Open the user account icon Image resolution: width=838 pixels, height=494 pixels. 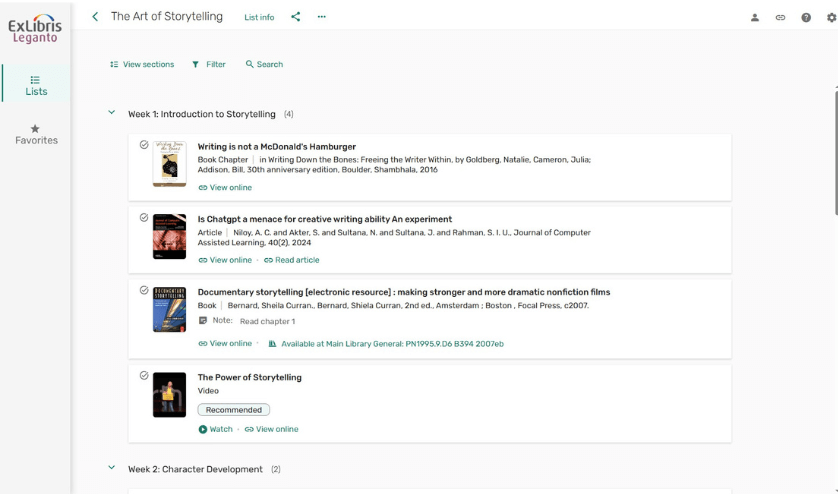(755, 17)
